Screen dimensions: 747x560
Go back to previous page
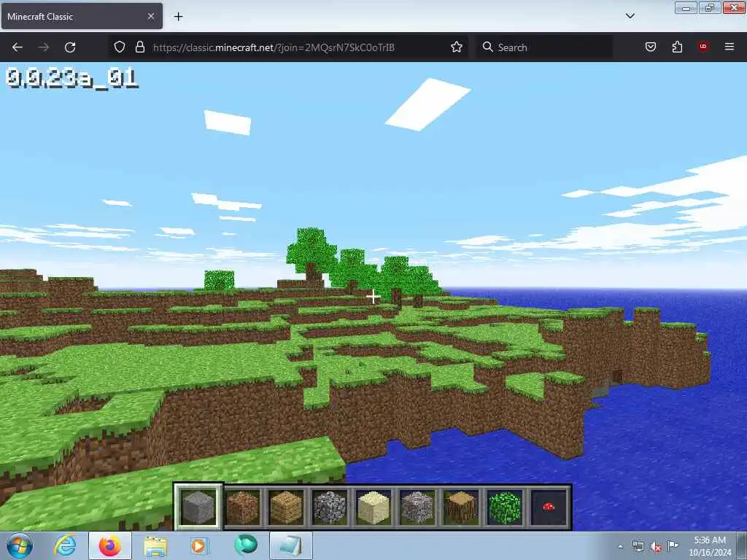coord(18,47)
